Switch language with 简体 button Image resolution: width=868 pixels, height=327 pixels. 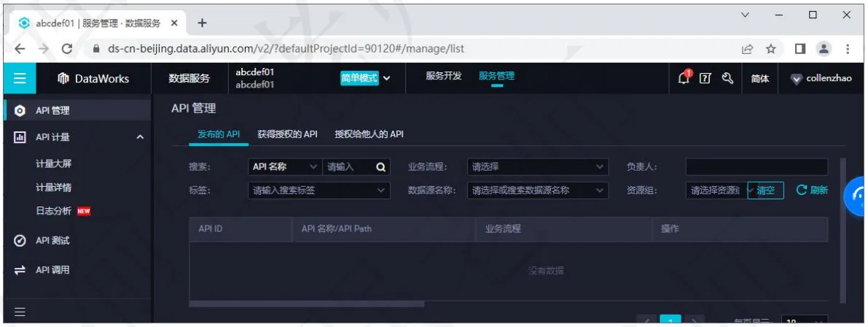(x=759, y=79)
